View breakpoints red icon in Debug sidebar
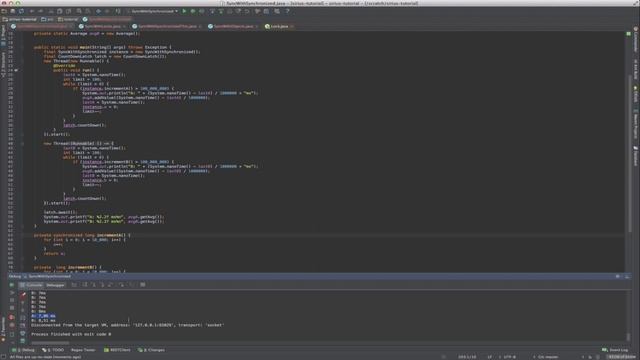Screen dimensions: 640x360 point(12,317)
